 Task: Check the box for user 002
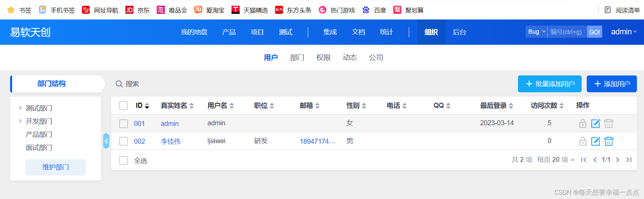124,141
